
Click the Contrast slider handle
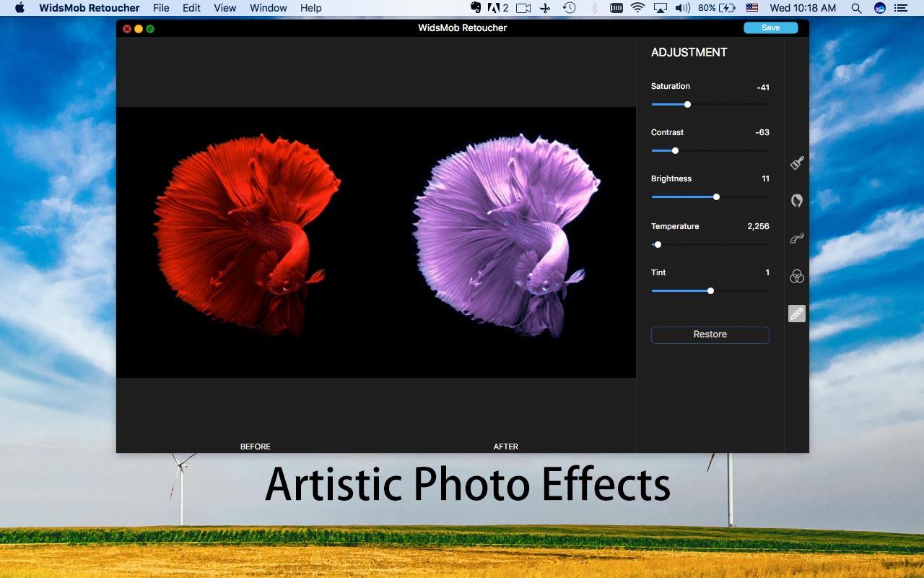[675, 150]
